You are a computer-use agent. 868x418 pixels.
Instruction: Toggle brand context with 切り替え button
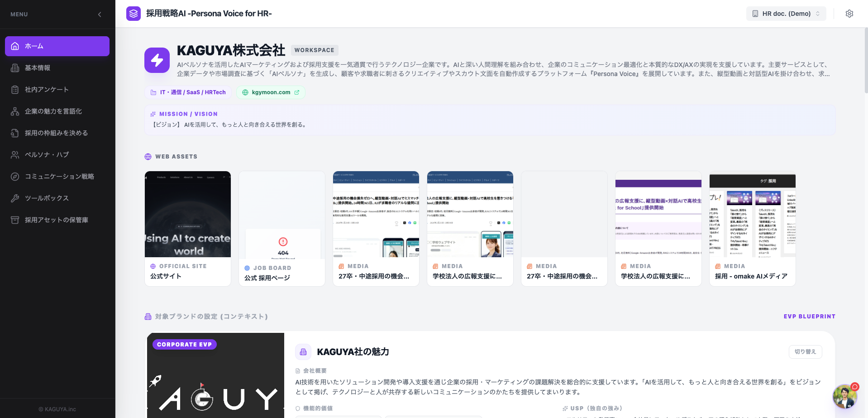805,352
